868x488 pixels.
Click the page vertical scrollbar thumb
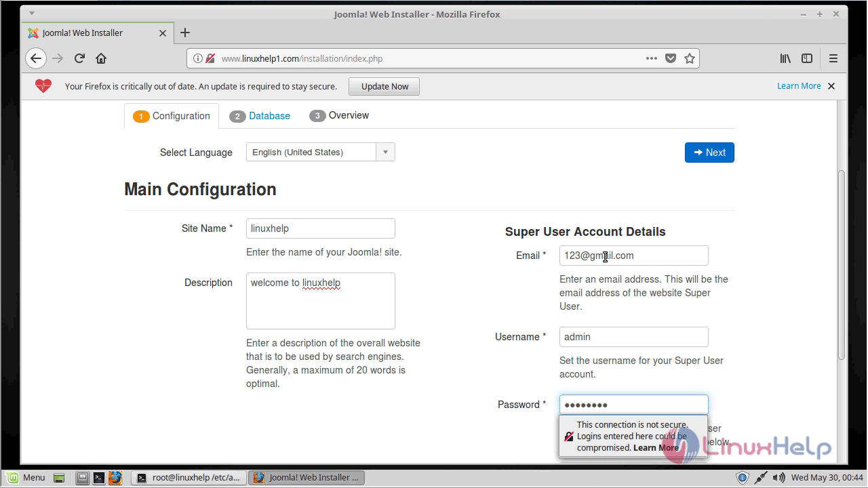[x=842, y=264]
